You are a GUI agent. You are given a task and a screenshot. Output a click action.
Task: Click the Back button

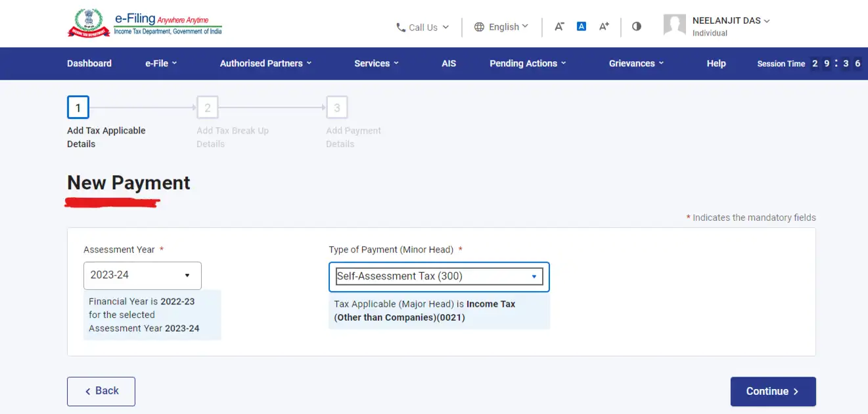tap(101, 391)
